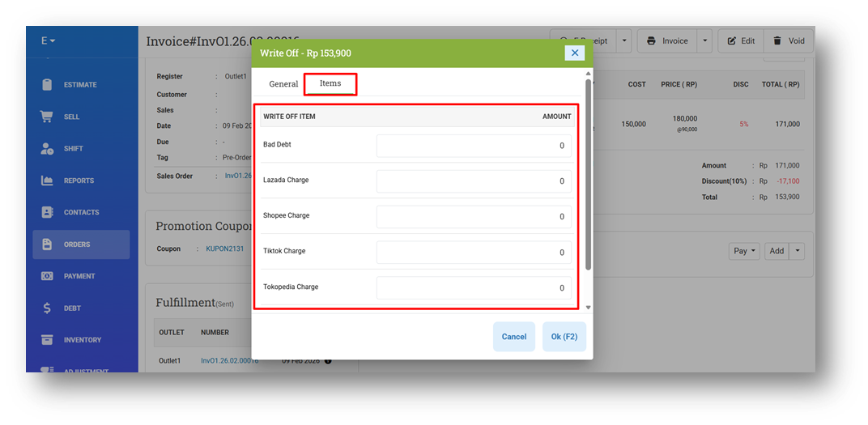Click the Bad Debt row label

coord(278,144)
